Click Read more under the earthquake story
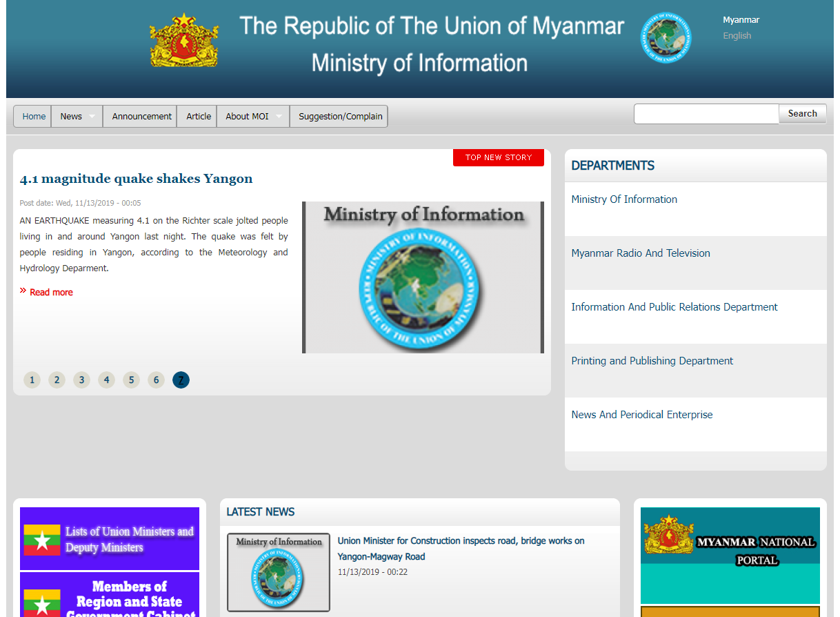This screenshot has width=840, height=617. pyautogui.click(x=51, y=293)
